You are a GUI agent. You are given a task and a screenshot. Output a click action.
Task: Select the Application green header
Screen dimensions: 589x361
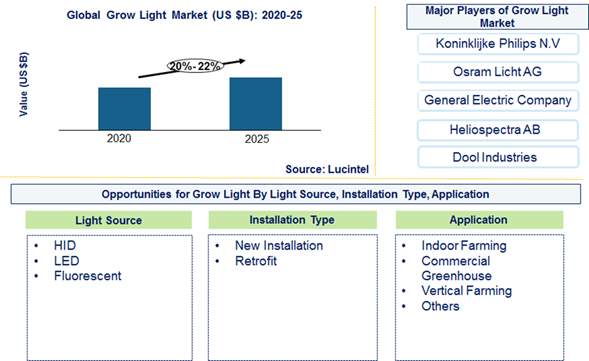[x=479, y=220]
